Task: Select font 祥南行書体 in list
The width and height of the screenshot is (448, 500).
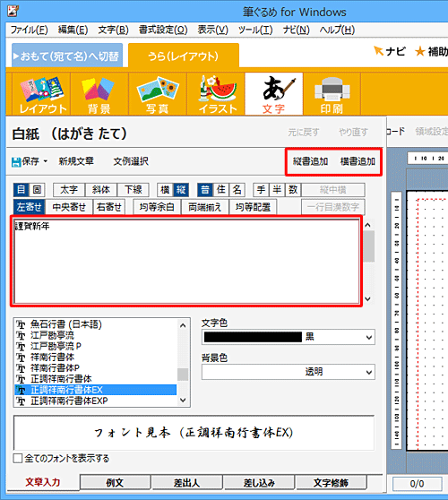Action: (95, 358)
